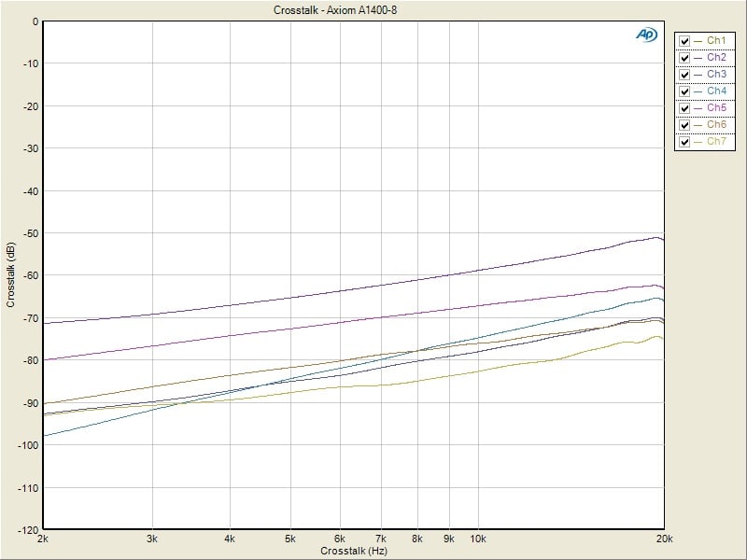Uncheck the Ch1 trace checkbox
The height and width of the screenshot is (560, 747).
point(685,41)
